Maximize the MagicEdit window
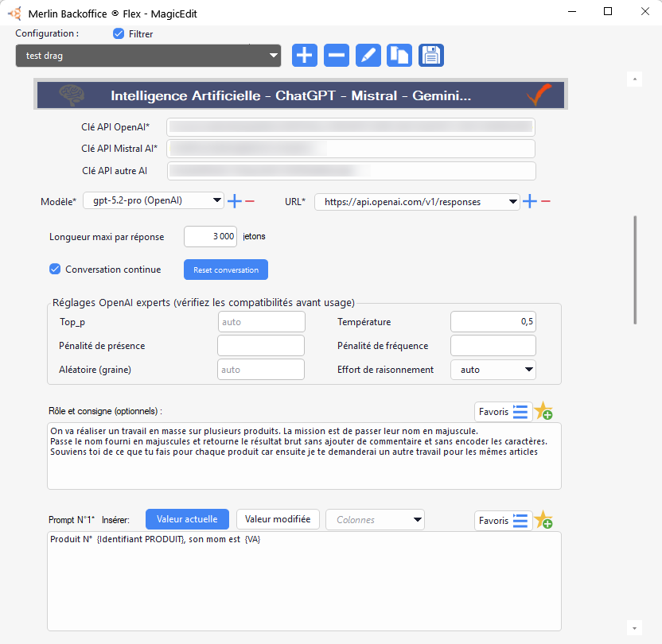The width and height of the screenshot is (662, 644). pos(608,12)
